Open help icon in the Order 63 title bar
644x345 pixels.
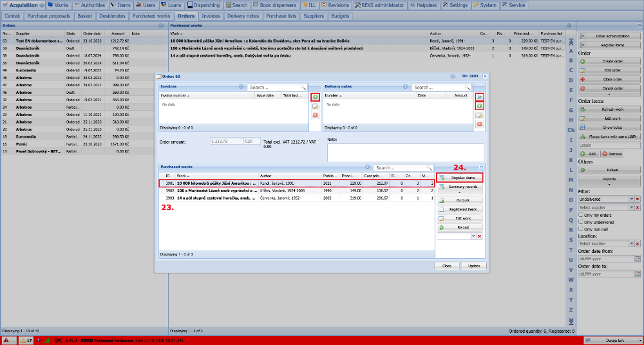[453, 76]
